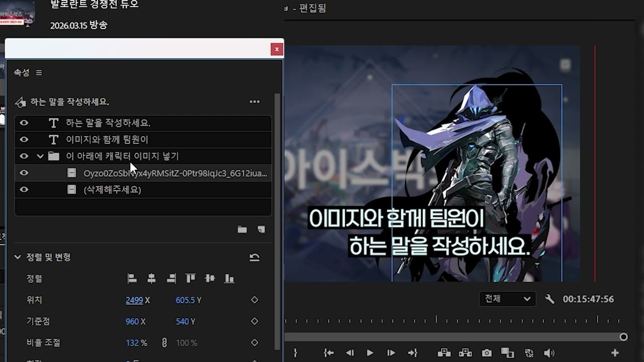Click the 하는 말을 작성하세요. caption in the preview
This screenshot has height=362, width=644.
440,246
